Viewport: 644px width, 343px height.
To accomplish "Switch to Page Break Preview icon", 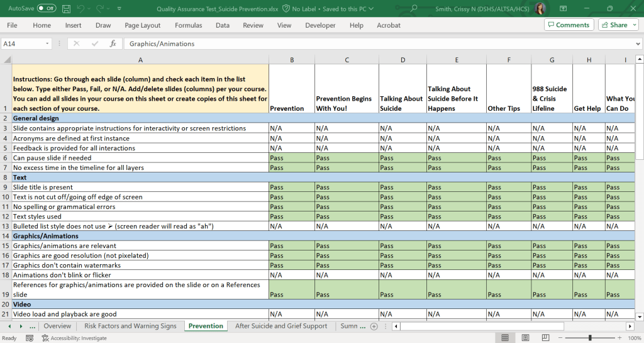I will (545, 338).
